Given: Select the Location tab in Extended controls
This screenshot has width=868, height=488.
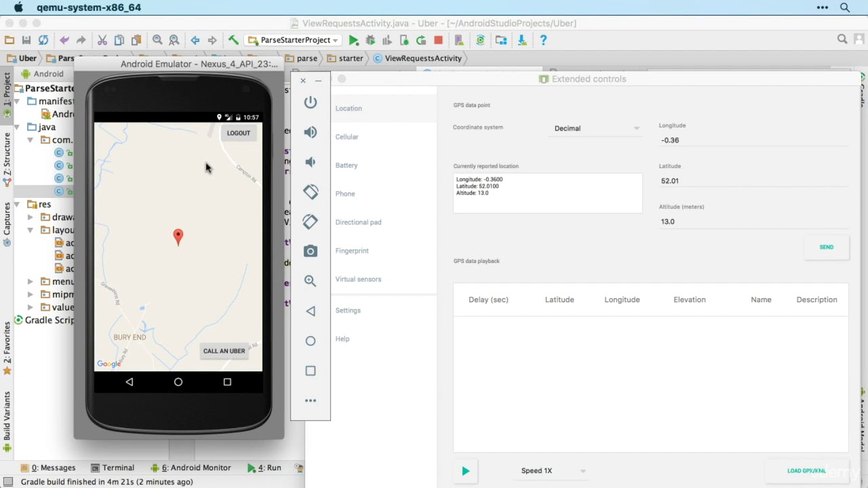Looking at the screenshot, I should (384, 108).
